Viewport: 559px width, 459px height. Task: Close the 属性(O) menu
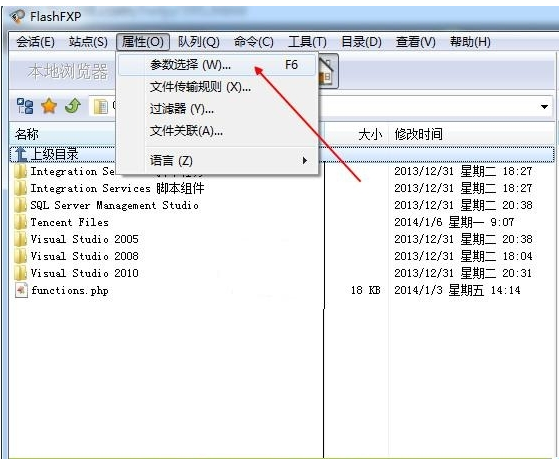pos(143,42)
